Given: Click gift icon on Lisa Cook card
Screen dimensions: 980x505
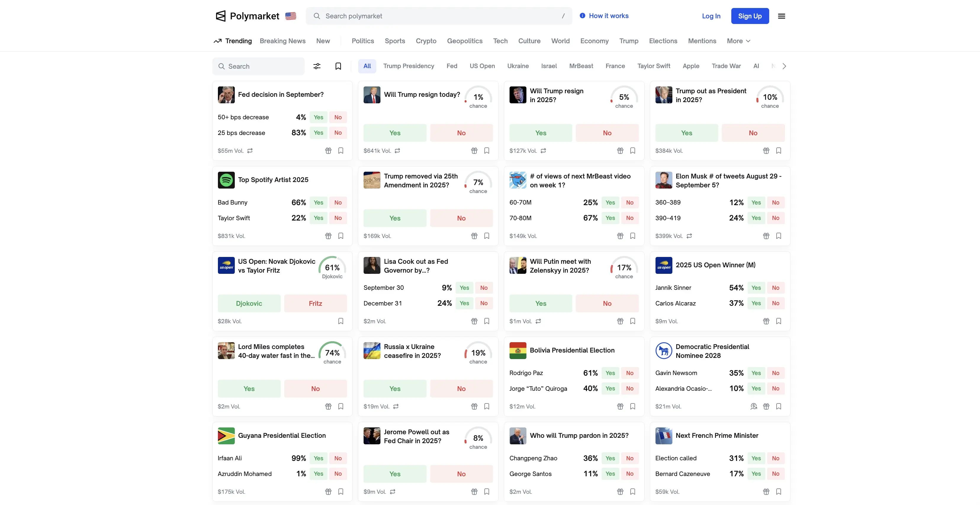Looking at the screenshot, I should click(474, 321).
